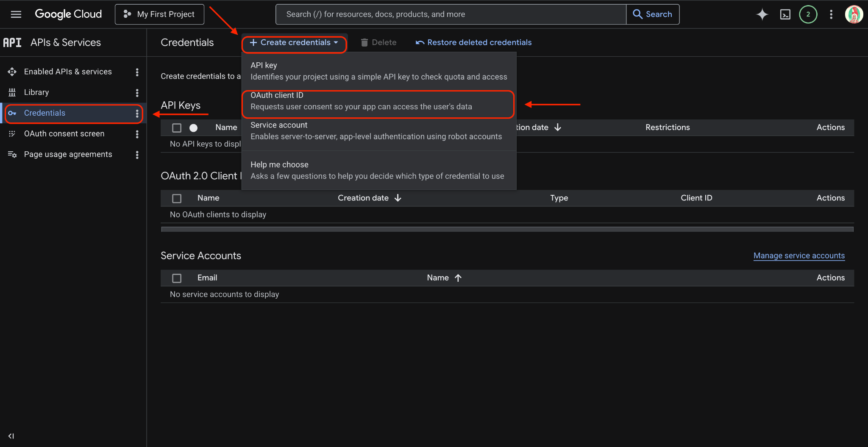Click 'No service accounts to display' text
This screenshot has width=868, height=447.
pos(224,294)
